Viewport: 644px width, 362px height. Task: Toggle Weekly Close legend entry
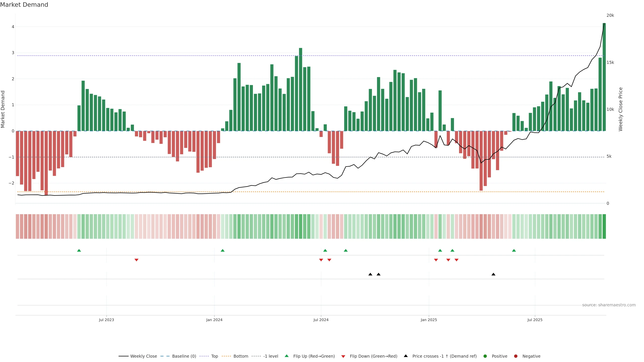[x=143, y=356]
